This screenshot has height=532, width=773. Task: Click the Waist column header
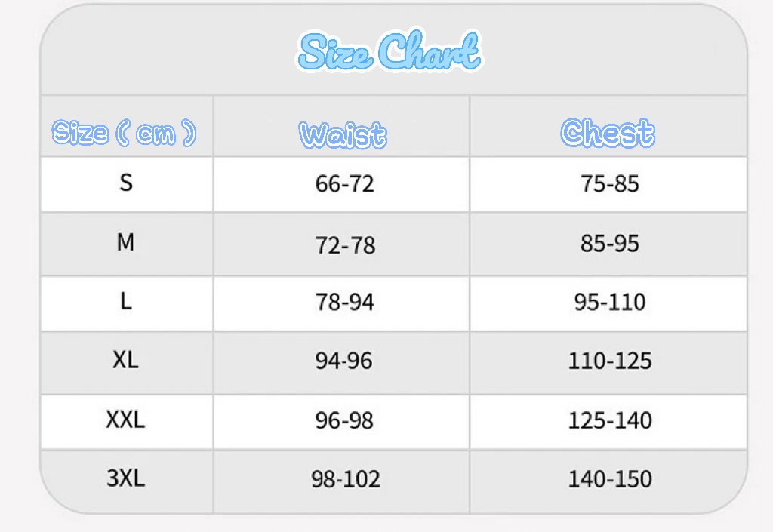(343, 134)
